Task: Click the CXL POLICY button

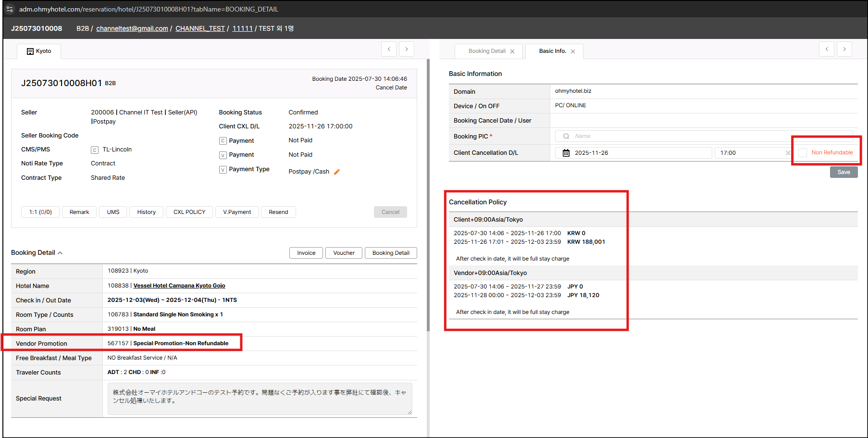Action: [x=189, y=212]
